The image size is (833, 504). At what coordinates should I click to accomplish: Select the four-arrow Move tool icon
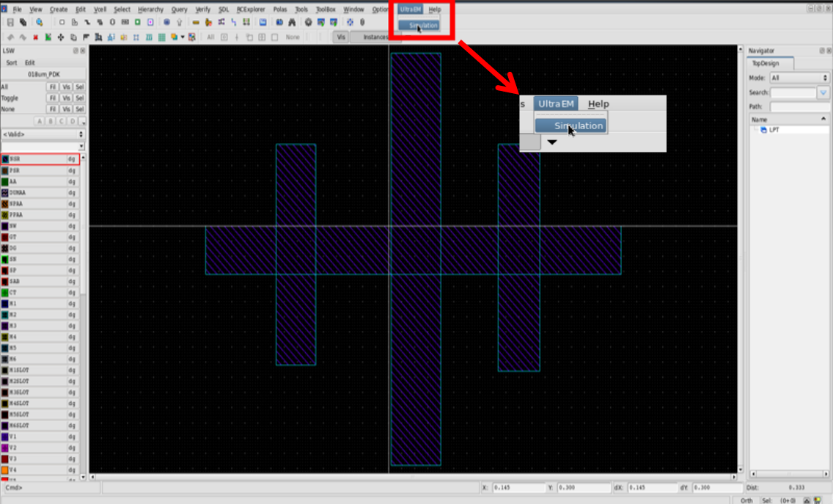[x=61, y=37]
